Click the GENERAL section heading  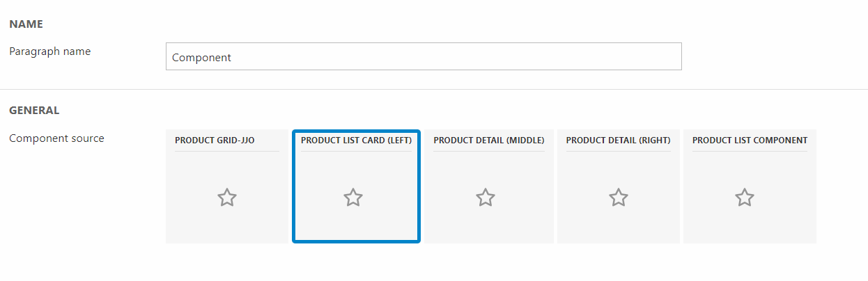34,111
